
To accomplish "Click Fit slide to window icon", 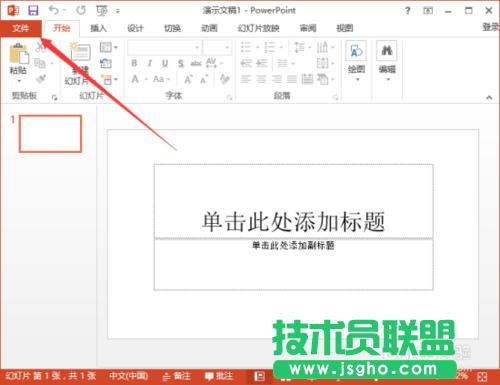I will pyautogui.click(x=482, y=377).
